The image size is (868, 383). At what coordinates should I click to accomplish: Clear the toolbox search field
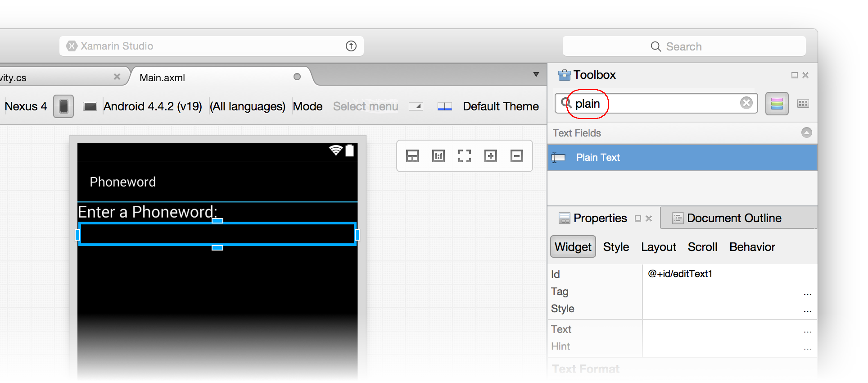[x=746, y=103]
